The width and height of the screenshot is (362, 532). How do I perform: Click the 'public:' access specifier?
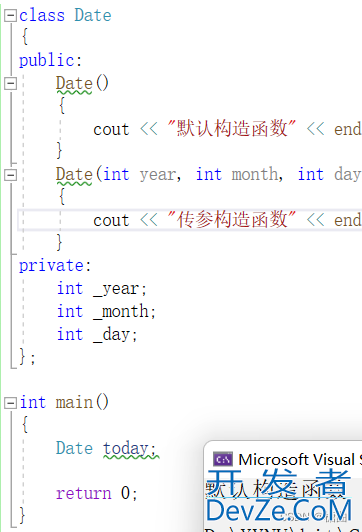pos(51,61)
